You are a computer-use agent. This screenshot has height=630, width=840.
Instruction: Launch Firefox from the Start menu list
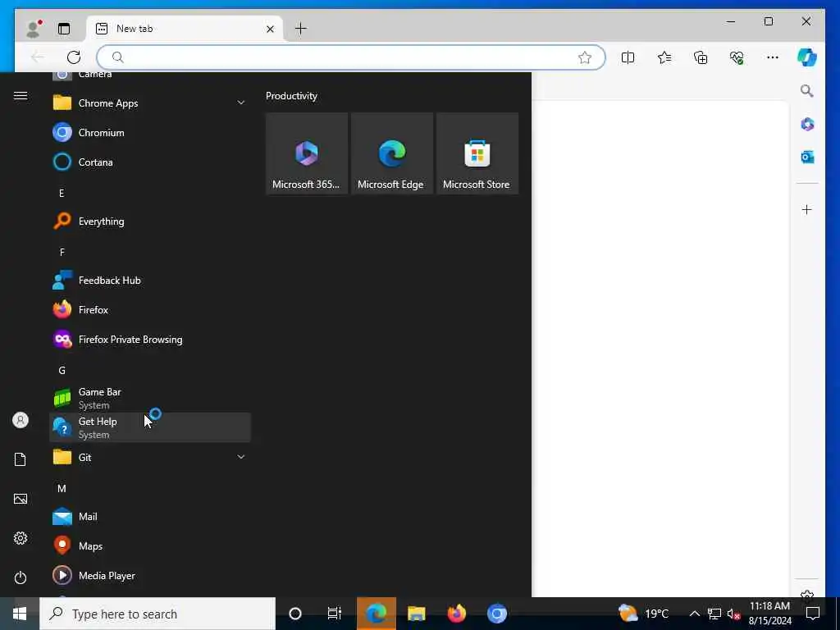coord(150,309)
